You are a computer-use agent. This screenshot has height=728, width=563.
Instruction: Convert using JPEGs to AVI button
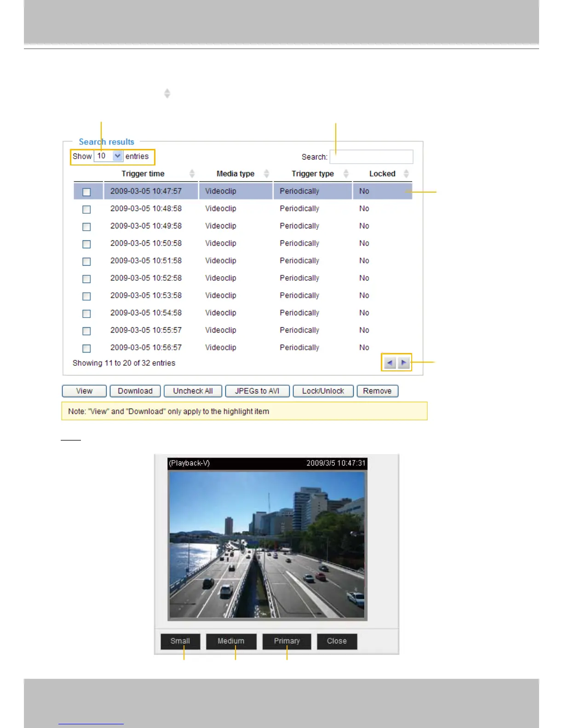click(x=257, y=391)
